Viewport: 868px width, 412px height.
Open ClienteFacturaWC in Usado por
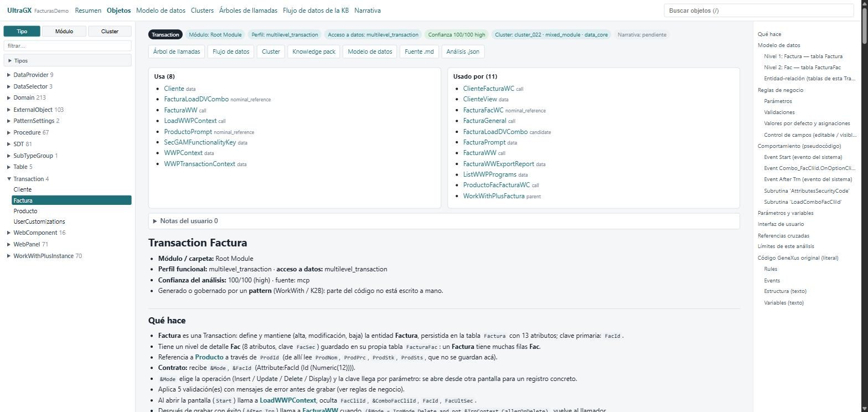click(x=489, y=89)
